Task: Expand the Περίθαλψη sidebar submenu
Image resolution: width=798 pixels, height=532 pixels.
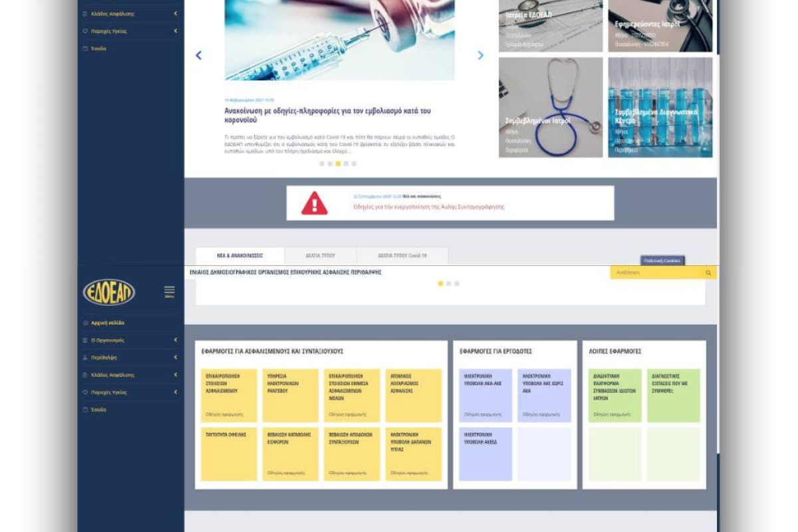Action: 176,358
